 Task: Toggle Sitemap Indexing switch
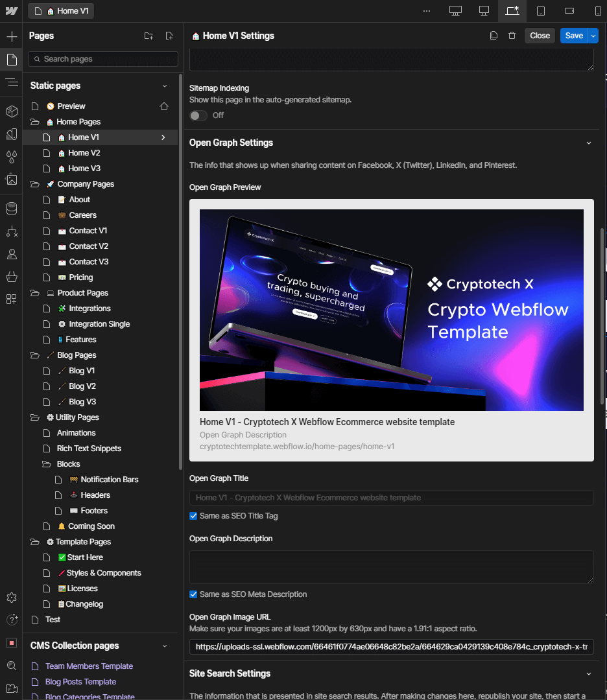coord(198,115)
